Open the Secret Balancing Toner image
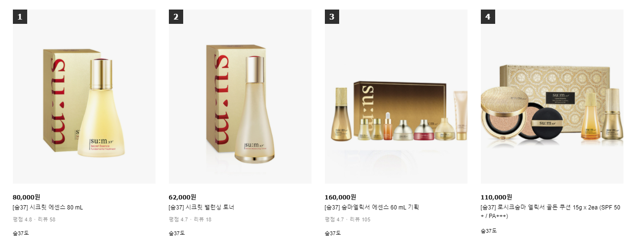644x250 pixels. 240,96
